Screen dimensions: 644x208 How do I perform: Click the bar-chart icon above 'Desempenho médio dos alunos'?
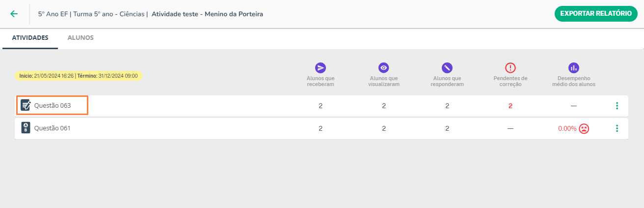573,68
